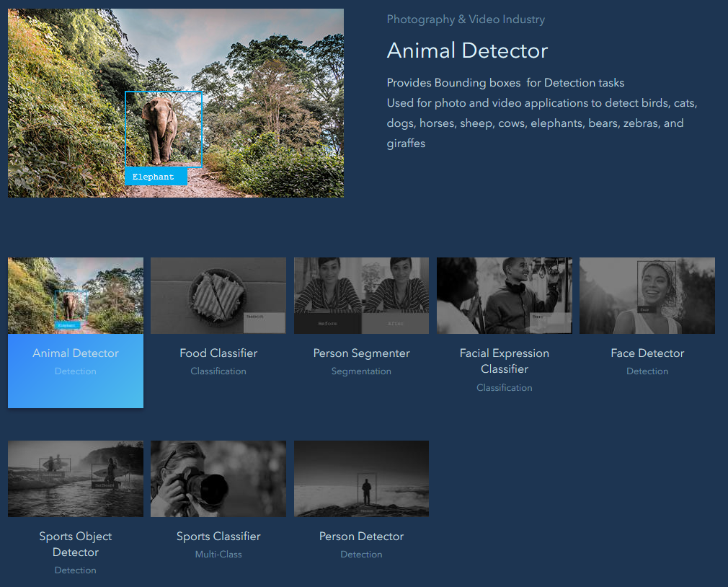
Task: Open the Face Detector thumbnail image
Action: pos(647,296)
